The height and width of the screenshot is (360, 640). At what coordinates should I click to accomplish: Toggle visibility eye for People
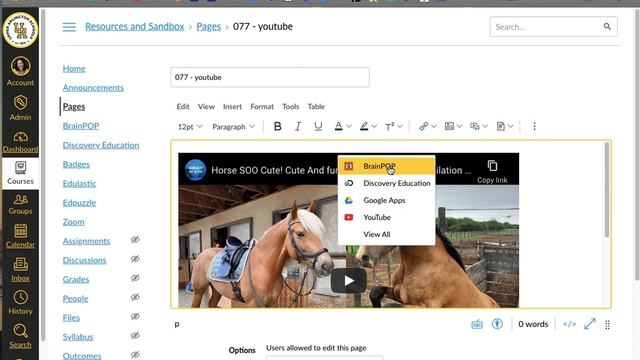(x=135, y=297)
